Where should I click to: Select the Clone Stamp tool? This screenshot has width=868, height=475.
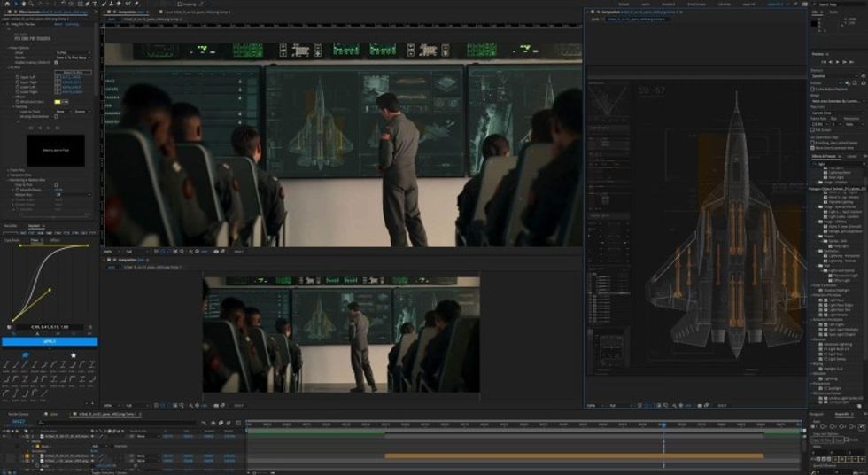(x=112, y=4)
